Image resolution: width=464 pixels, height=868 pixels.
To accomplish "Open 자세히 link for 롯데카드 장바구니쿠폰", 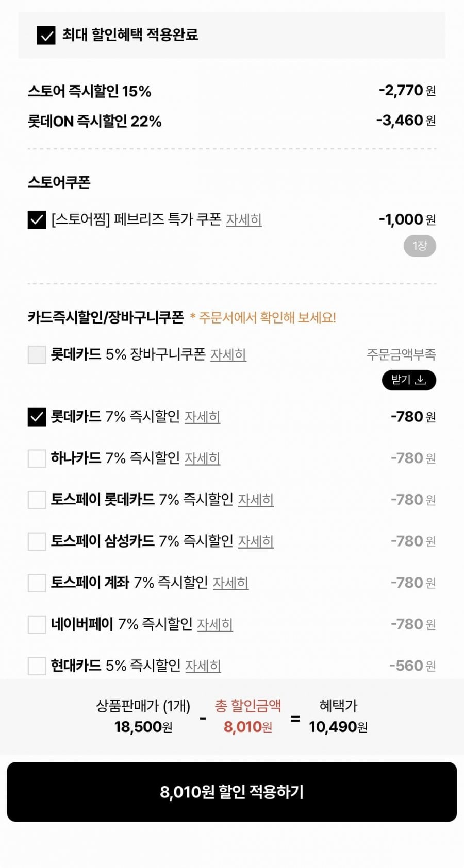I will [228, 355].
